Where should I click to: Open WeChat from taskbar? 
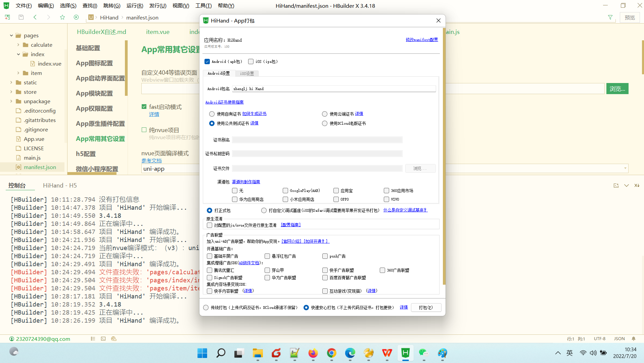pyautogui.click(x=424, y=353)
